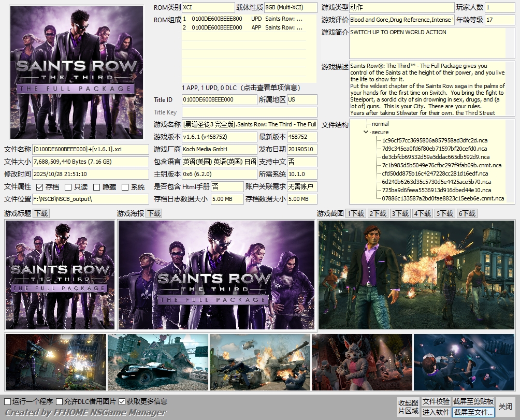Viewport: 520px width, 420px height.
Task: Click 截屏至剪贴板 button
Action: pos(473,401)
